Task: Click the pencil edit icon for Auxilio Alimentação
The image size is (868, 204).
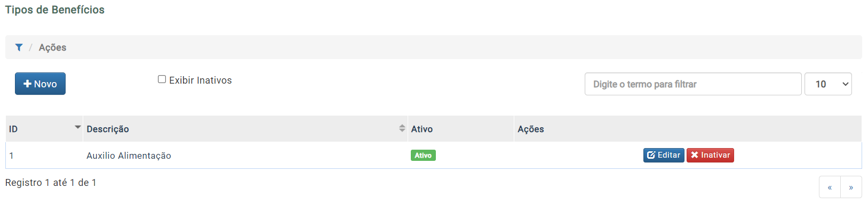Action: point(651,155)
